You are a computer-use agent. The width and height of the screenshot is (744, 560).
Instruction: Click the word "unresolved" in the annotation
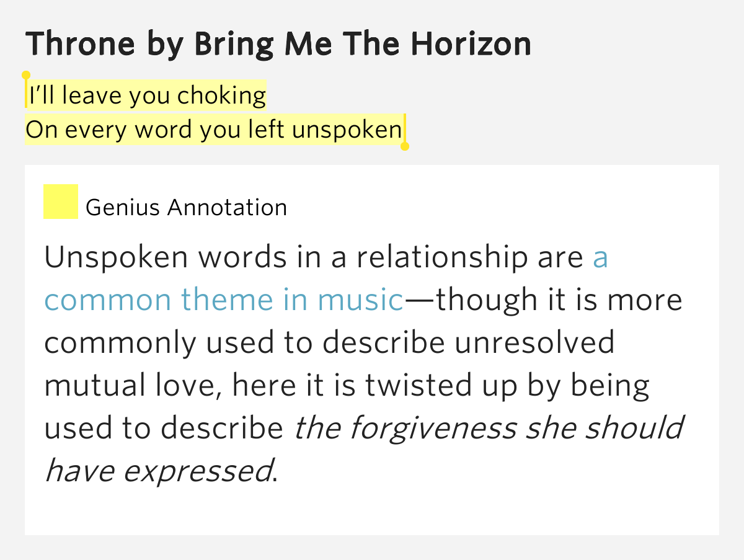click(534, 343)
